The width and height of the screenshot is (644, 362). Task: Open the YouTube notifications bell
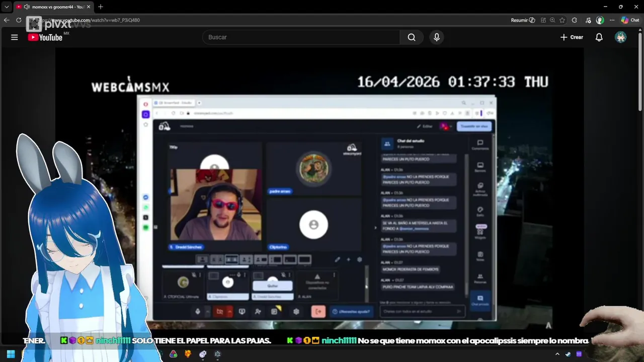point(599,37)
